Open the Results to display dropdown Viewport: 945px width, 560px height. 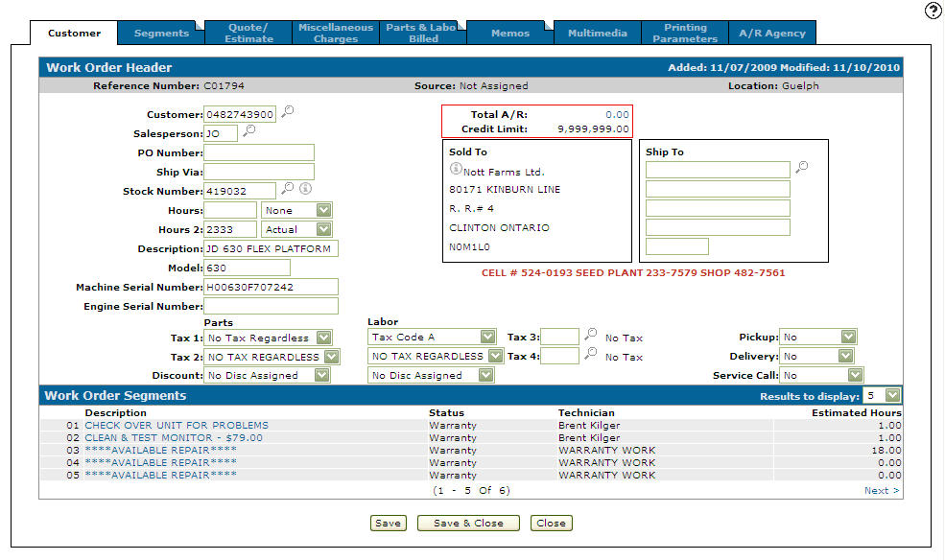tap(893, 395)
